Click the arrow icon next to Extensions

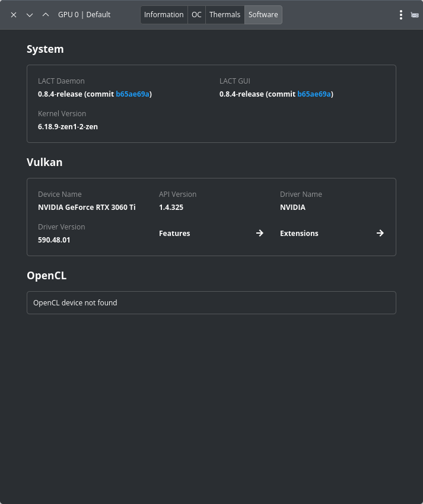click(x=380, y=233)
